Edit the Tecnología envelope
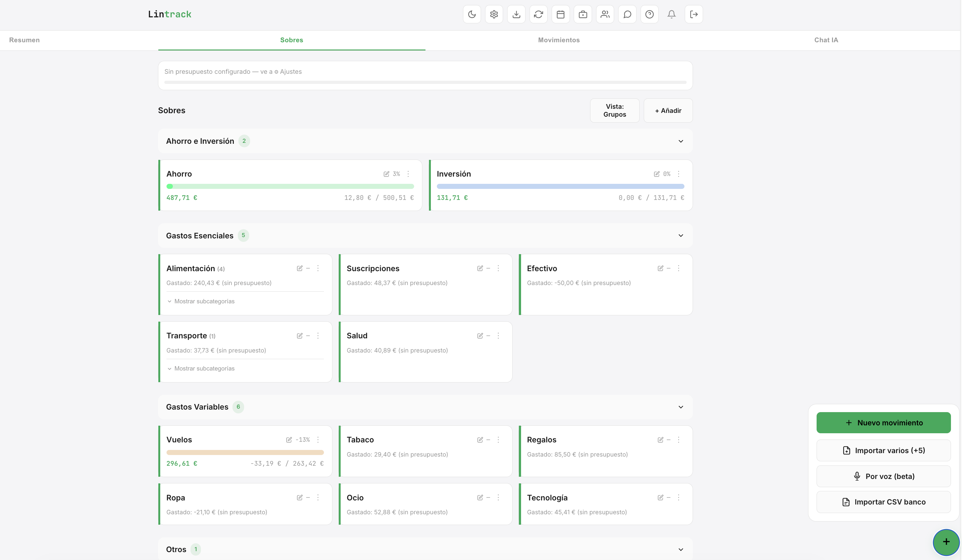962x560 pixels. [660, 498]
